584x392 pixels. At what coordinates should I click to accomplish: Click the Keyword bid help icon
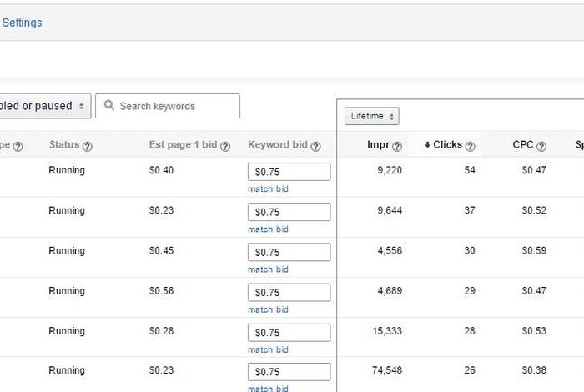315,146
